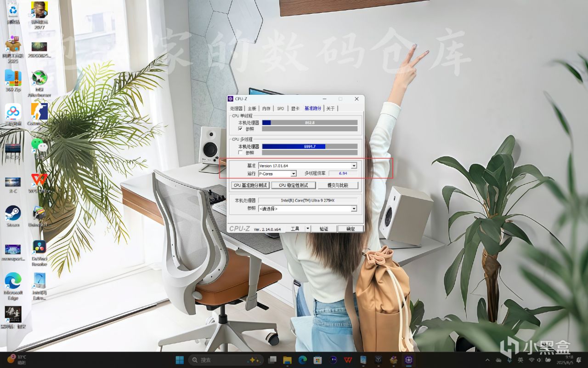The height and width of the screenshot is (368, 588).
Task: Open the Steam desktop shortcut
Action: (x=13, y=216)
